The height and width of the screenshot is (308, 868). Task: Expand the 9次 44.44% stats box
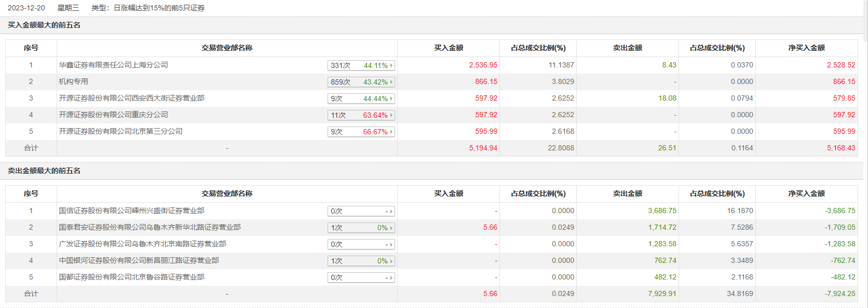(x=361, y=99)
